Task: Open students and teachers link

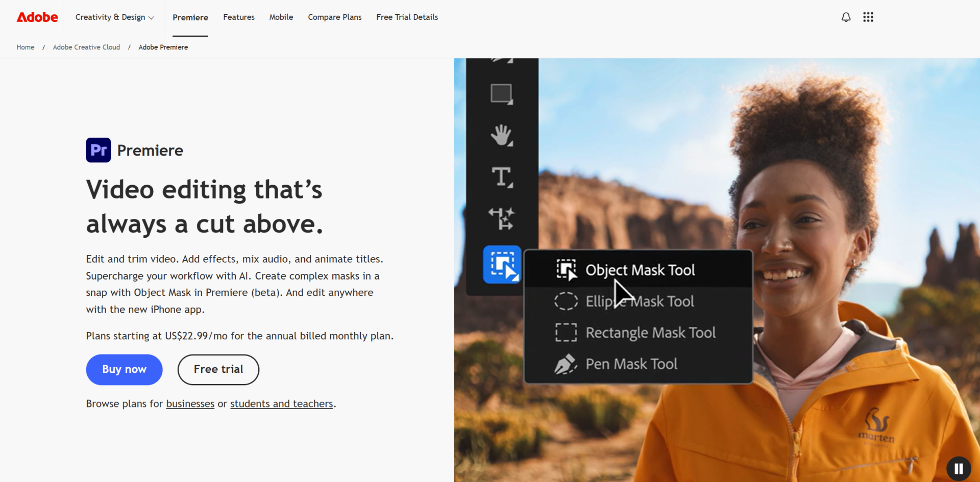Action: [x=281, y=404]
